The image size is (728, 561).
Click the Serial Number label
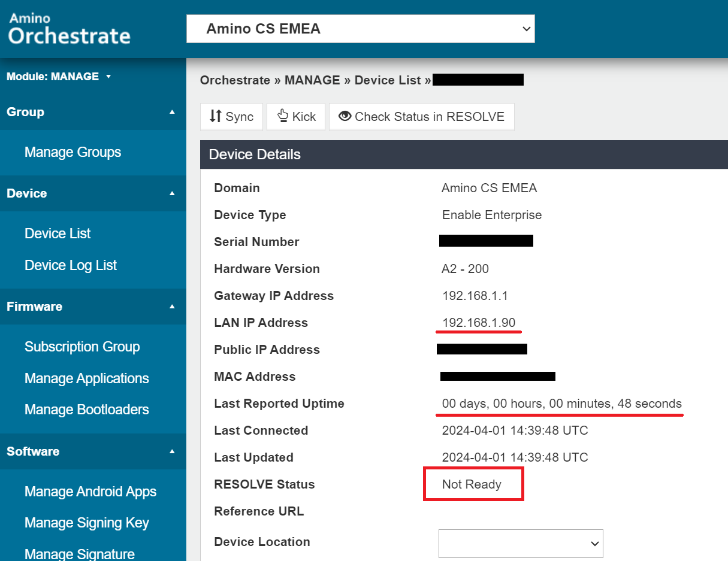pyautogui.click(x=256, y=242)
